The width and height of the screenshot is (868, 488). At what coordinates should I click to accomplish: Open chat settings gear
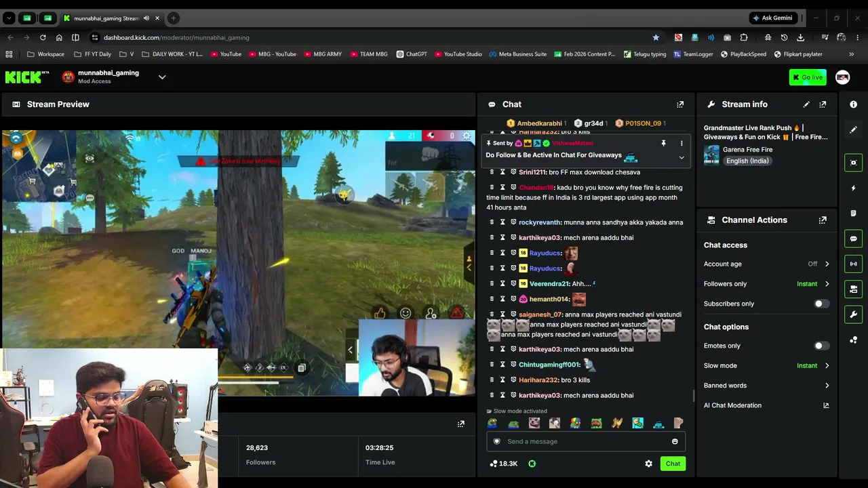tap(649, 464)
